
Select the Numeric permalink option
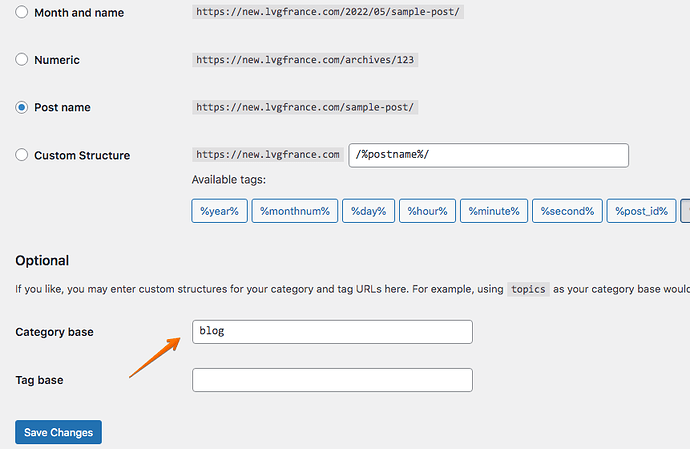pyautogui.click(x=22, y=59)
